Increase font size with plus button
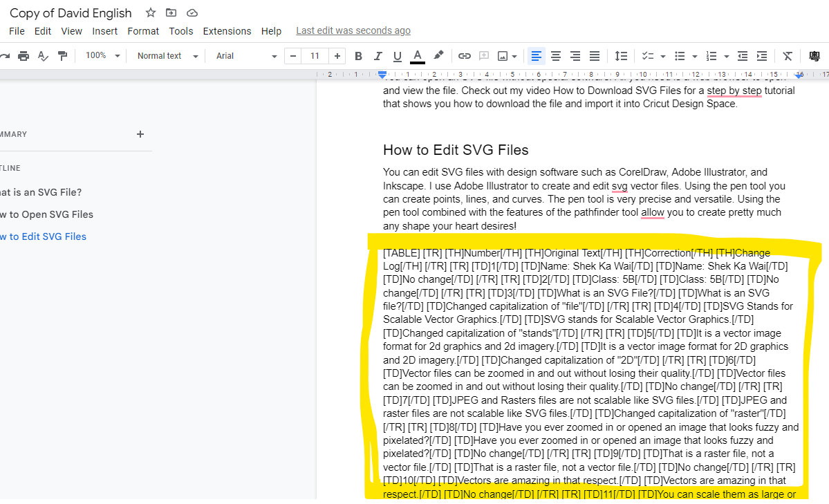Screen dimensions: 829x504 tap(337, 56)
